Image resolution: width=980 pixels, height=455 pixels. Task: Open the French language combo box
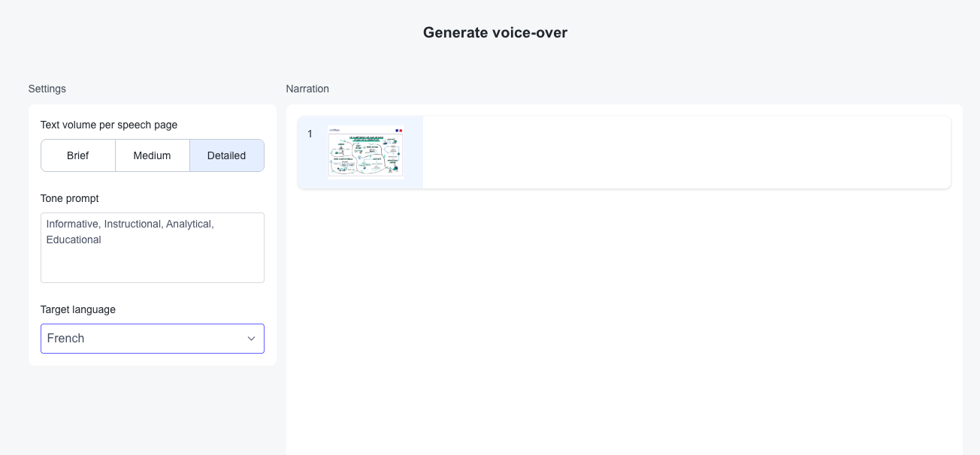point(143,339)
